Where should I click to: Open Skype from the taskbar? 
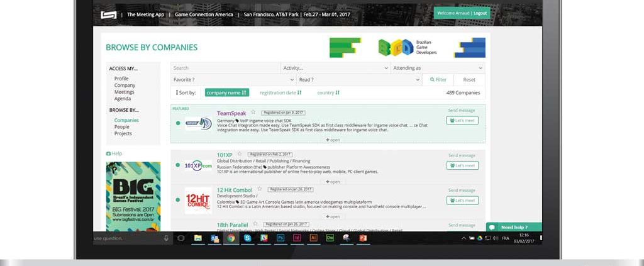tap(247, 238)
